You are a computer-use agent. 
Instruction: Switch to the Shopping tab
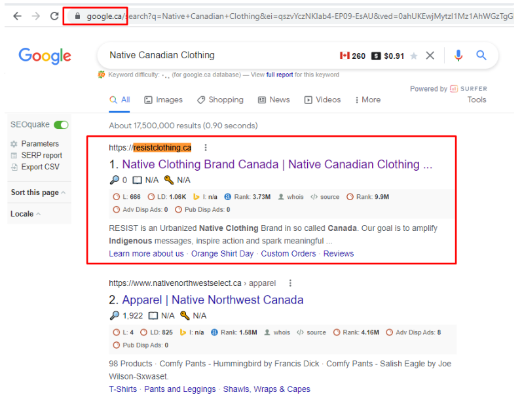click(x=220, y=99)
